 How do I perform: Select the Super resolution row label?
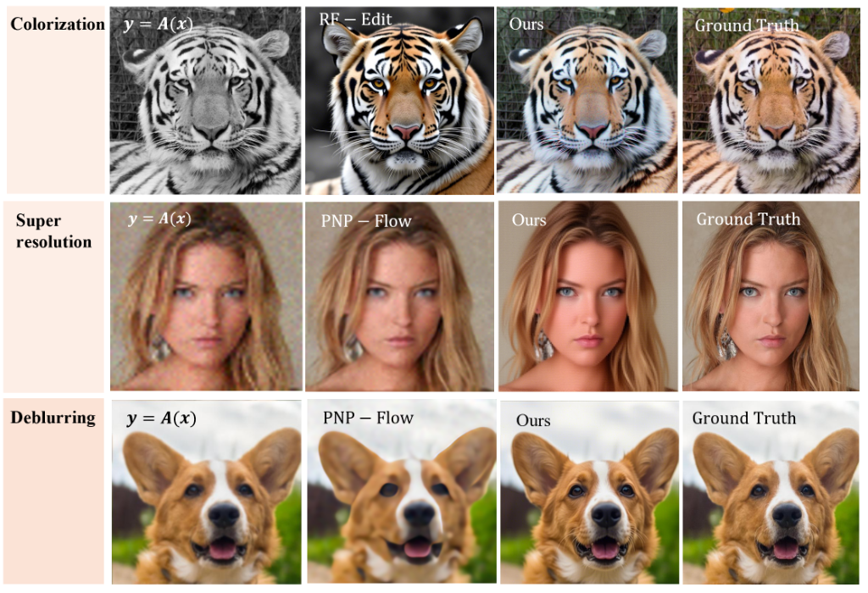tap(53, 230)
